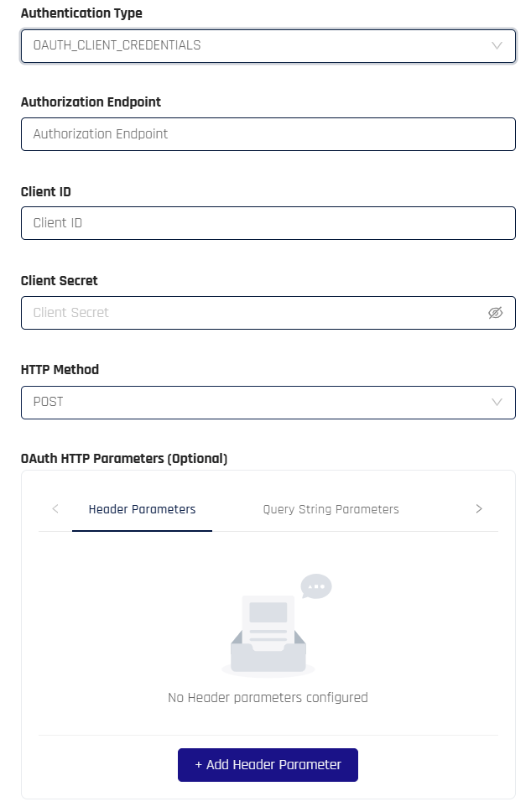The image size is (531, 812).
Task: Click the Client Secret label
Action: tap(60, 280)
